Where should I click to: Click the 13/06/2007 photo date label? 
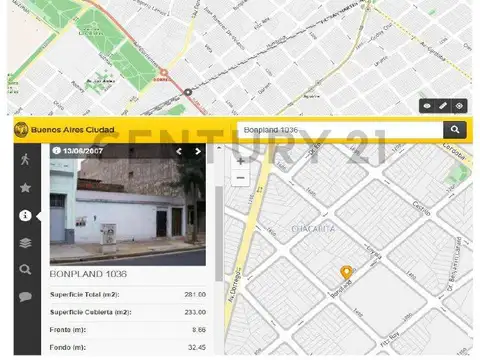(x=83, y=151)
